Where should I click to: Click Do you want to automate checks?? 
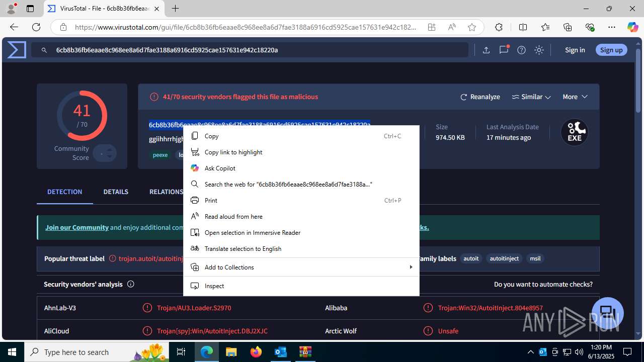tap(543, 284)
